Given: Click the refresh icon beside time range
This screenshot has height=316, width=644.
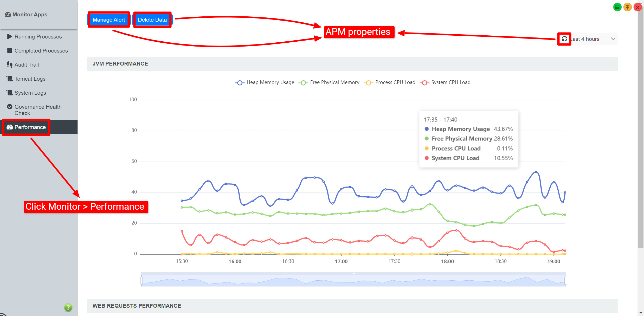Looking at the screenshot, I should (x=564, y=39).
